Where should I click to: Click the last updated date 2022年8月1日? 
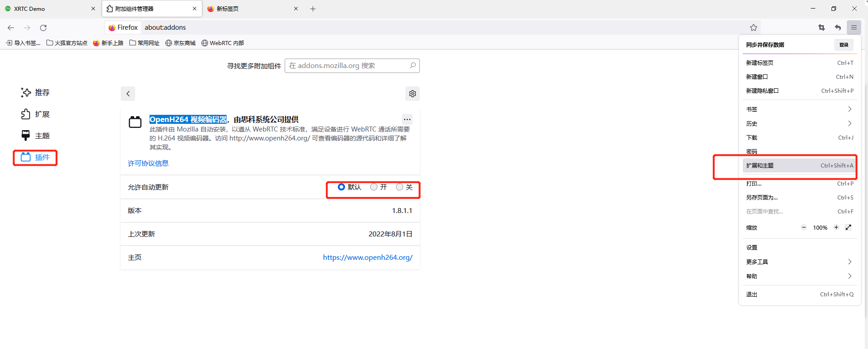(x=391, y=234)
